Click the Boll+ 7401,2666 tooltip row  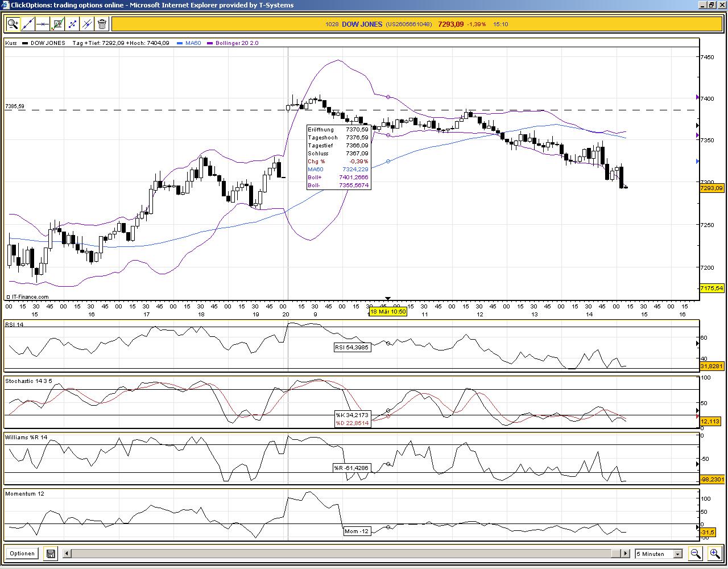click(x=338, y=178)
